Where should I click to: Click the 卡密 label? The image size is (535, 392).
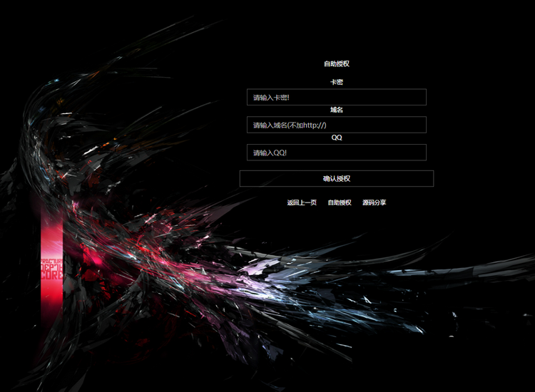tap(337, 82)
